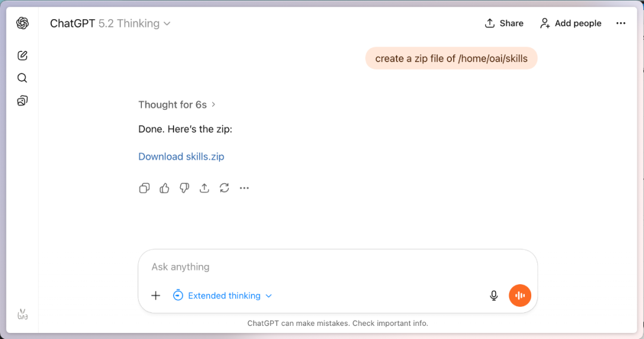Click the user message about /home/oai/skills
644x339 pixels.
451,58
